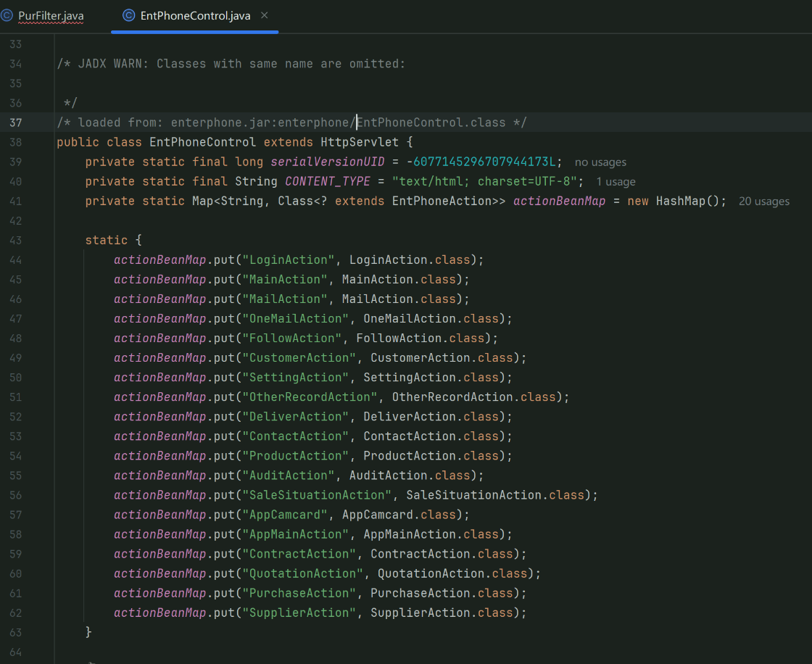Open the '1 usage' hint beside CONTENT_TYPE

click(616, 182)
